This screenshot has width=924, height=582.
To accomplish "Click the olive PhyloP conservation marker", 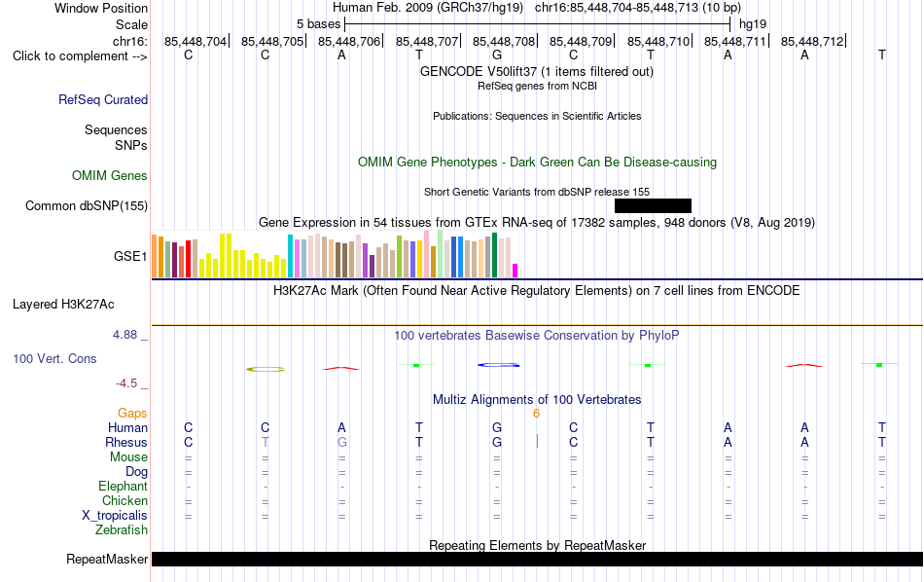I will [266, 369].
